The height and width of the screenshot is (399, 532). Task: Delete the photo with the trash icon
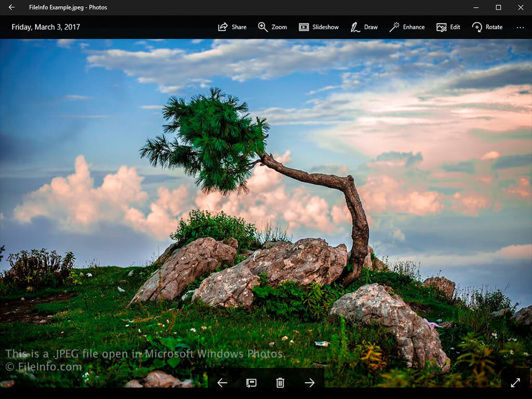[x=280, y=383]
